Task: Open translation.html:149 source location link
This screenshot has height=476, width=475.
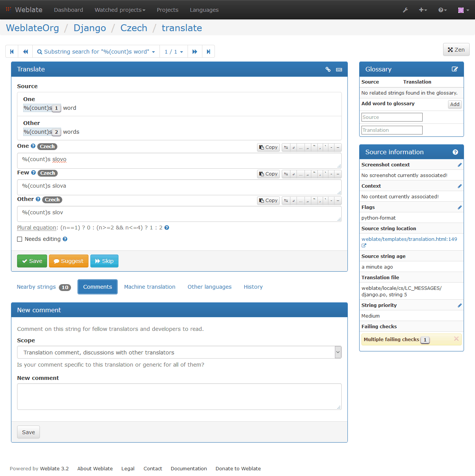Action: [x=409, y=239]
